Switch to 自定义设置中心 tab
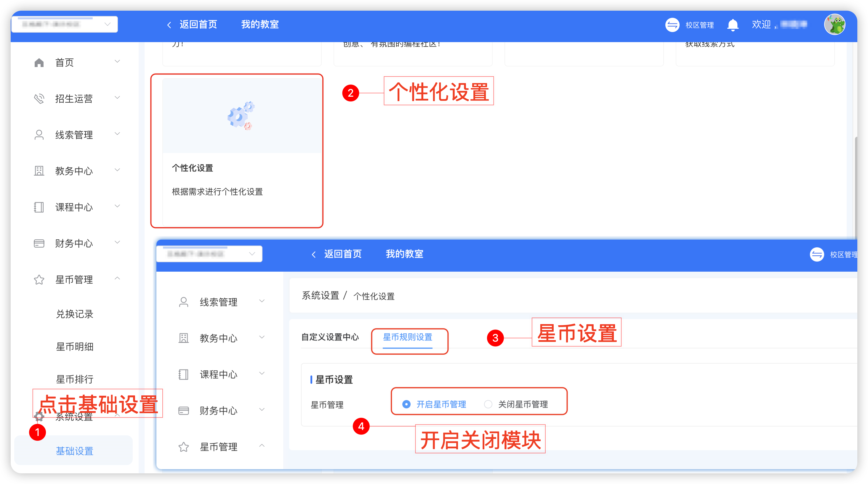The image size is (868, 484). [x=330, y=337]
